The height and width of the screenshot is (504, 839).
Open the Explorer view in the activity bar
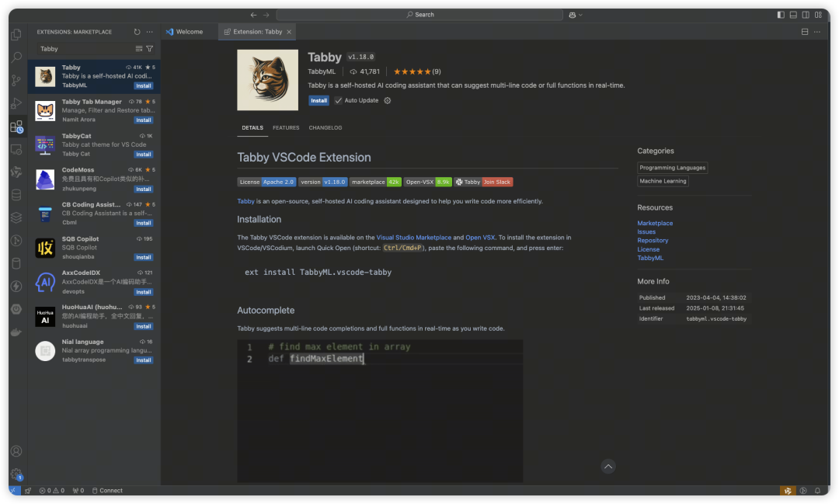16,34
